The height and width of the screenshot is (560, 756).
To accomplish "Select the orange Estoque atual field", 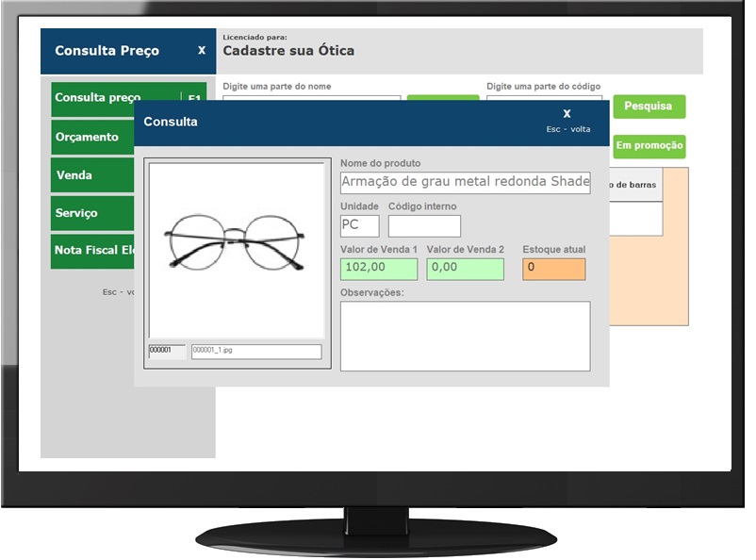I will (553, 269).
